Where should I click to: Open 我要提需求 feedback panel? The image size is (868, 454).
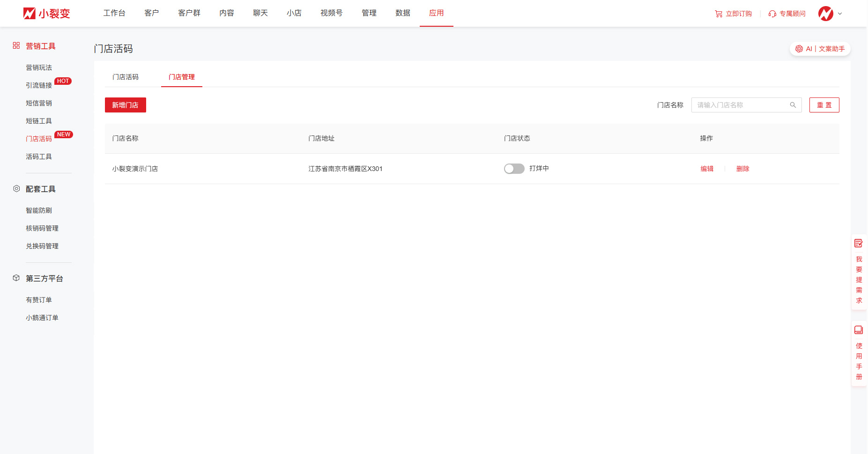coord(859,272)
